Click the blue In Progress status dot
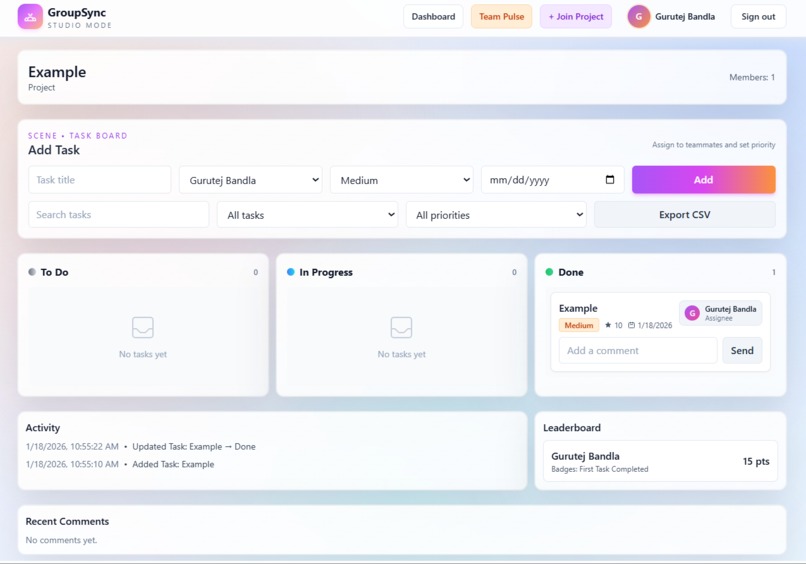This screenshot has height=564, width=806. point(290,272)
